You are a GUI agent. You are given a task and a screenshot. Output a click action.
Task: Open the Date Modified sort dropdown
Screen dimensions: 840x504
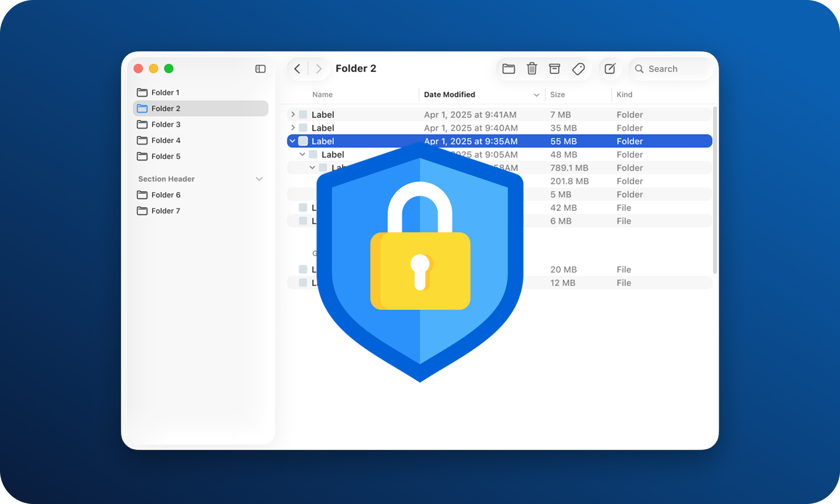pos(536,94)
